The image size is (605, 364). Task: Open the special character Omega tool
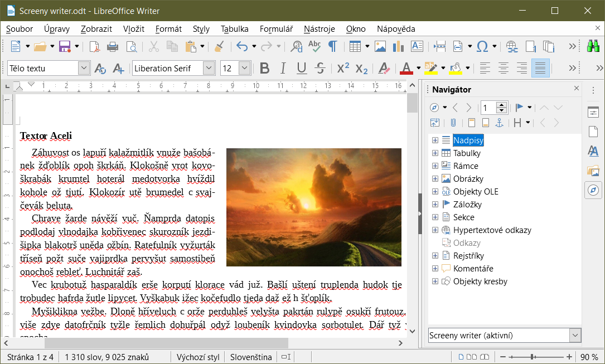(482, 46)
